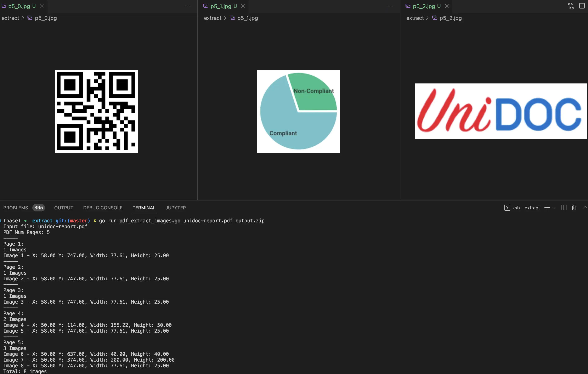Click the image icon beside p5_2.jpg breadcrumb
Viewport: 588px width, 374px height.
tap(434, 18)
